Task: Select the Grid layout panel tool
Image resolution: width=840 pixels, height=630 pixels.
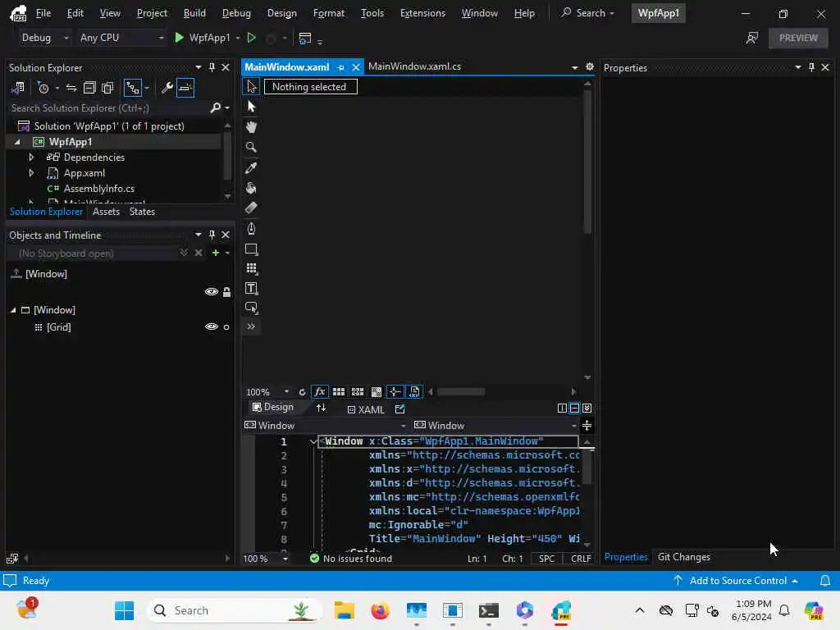Action: (x=251, y=268)
